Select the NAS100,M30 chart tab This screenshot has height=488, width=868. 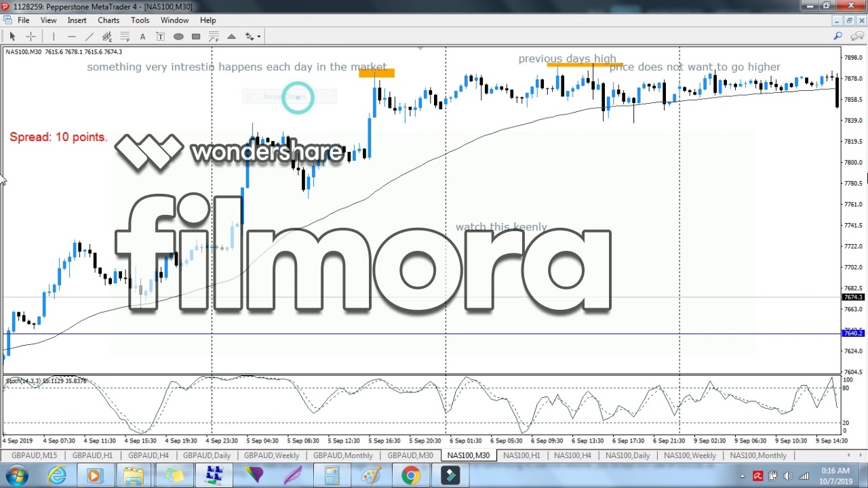point(468,455)
